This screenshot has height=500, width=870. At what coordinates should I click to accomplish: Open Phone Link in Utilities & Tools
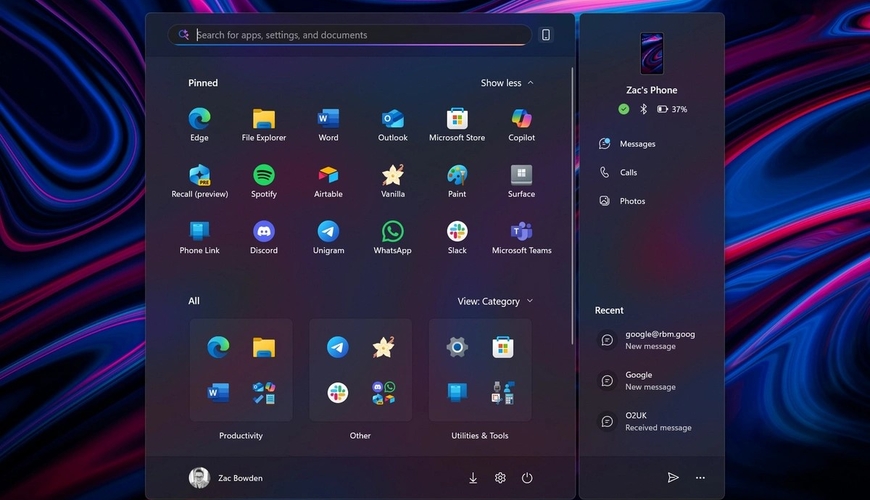[457, 392]
